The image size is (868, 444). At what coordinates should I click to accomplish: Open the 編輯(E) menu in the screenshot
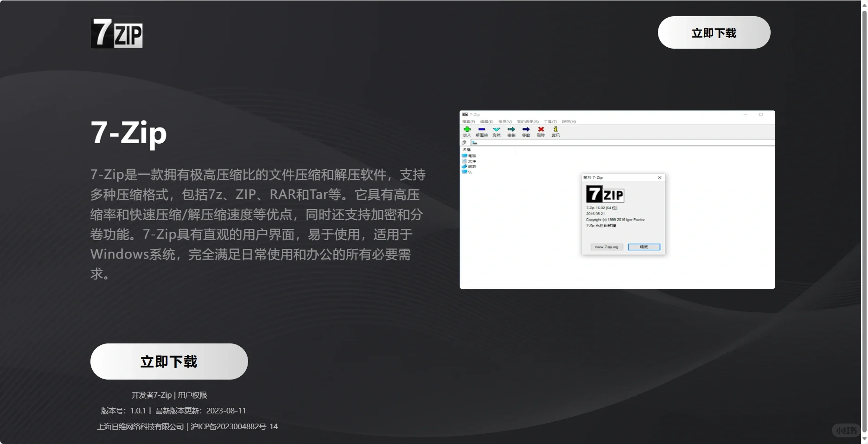coord(487,121)
